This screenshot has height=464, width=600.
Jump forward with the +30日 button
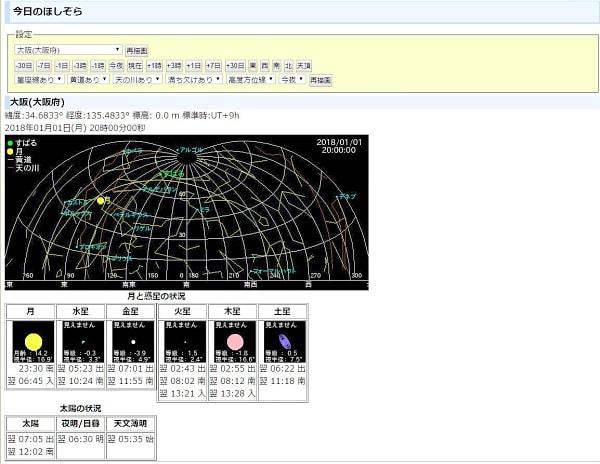pyautogui.click(x=236, y=65)
